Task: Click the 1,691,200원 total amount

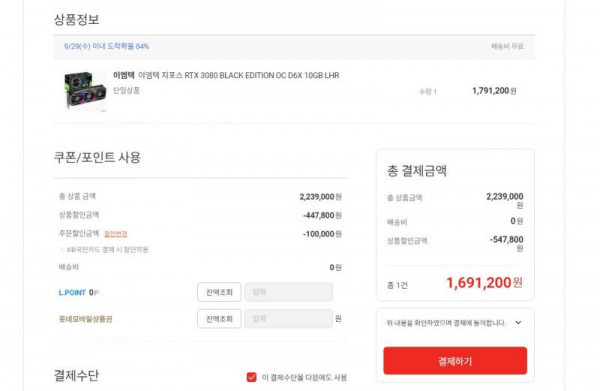Action: (484, 283)
